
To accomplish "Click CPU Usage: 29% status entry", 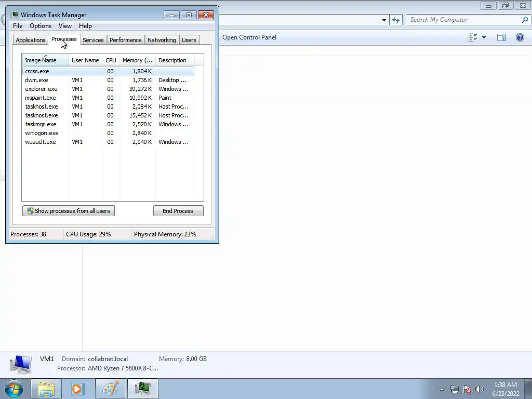I will coord(88,234).
